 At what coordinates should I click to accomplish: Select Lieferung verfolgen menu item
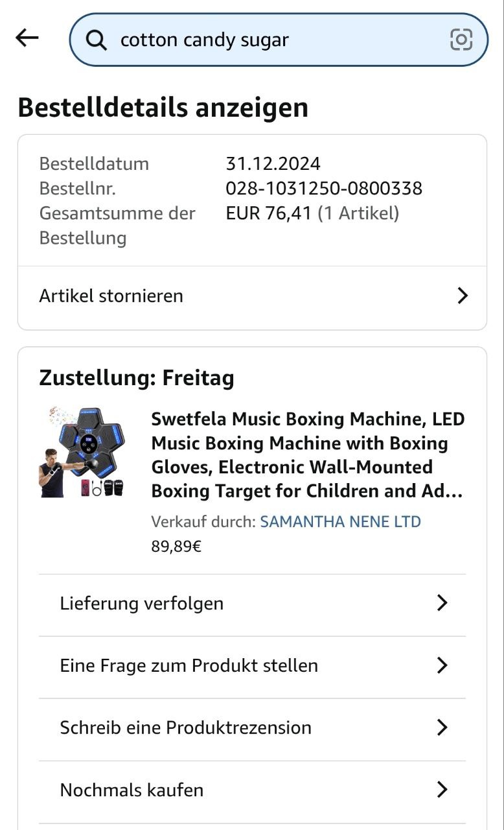[142, 603]
